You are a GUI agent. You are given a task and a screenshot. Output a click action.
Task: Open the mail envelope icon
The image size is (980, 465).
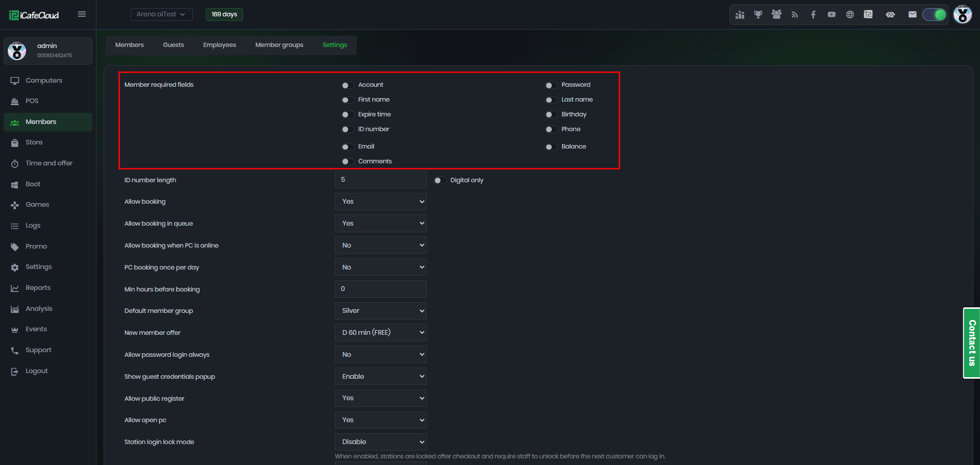[x=913, y=15]
